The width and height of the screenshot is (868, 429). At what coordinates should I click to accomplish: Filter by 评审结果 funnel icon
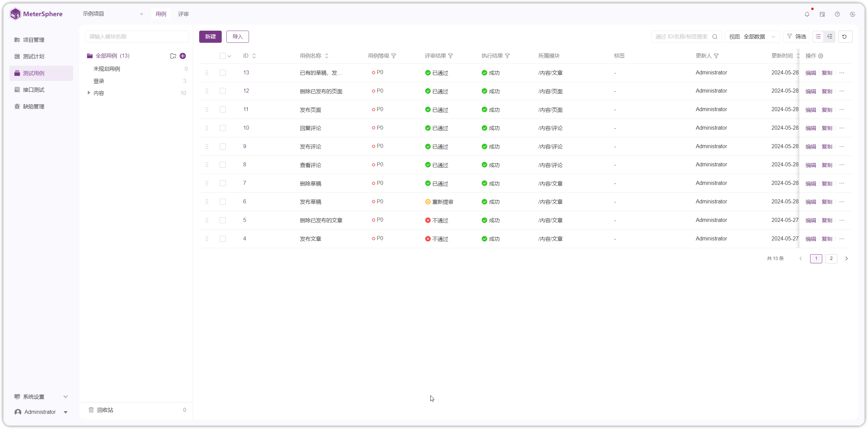[x=450, y=56]
